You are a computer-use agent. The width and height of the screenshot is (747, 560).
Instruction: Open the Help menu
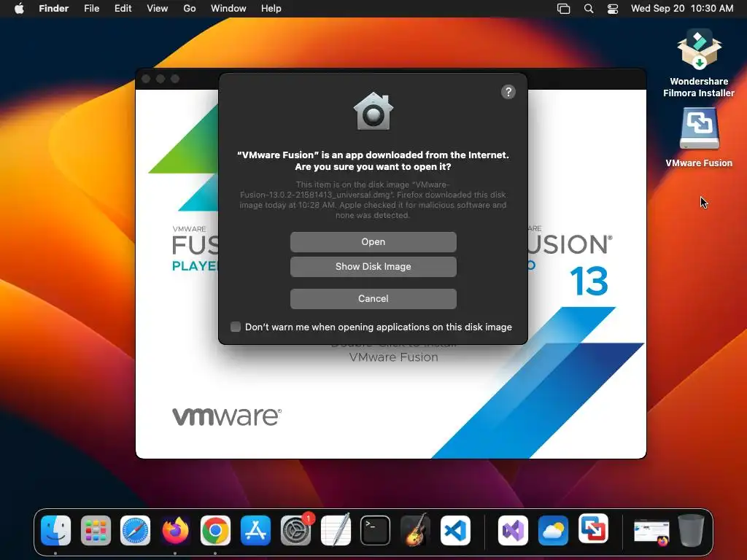tap(271, 9)
